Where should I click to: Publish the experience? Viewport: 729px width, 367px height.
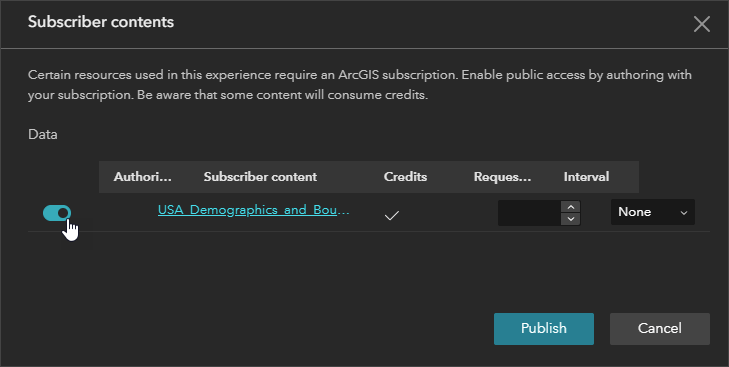point(543,329)
